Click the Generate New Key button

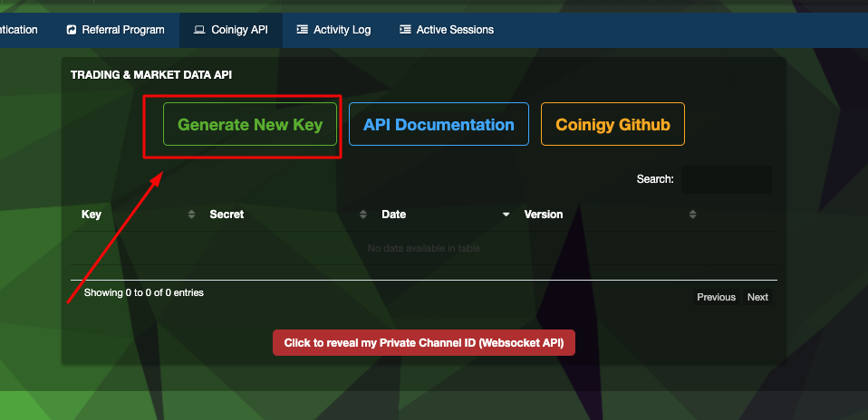[x=250, y=124]
